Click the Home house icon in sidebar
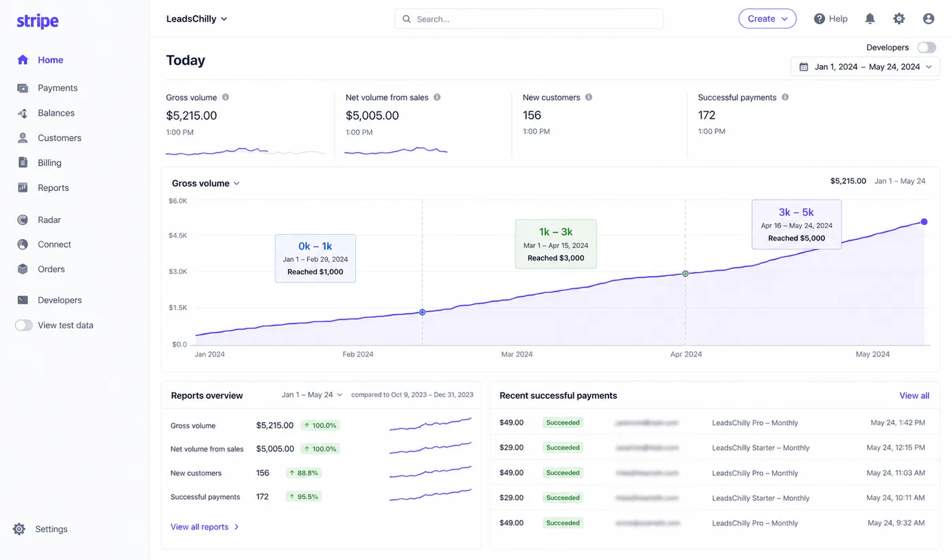 (23, 60)
